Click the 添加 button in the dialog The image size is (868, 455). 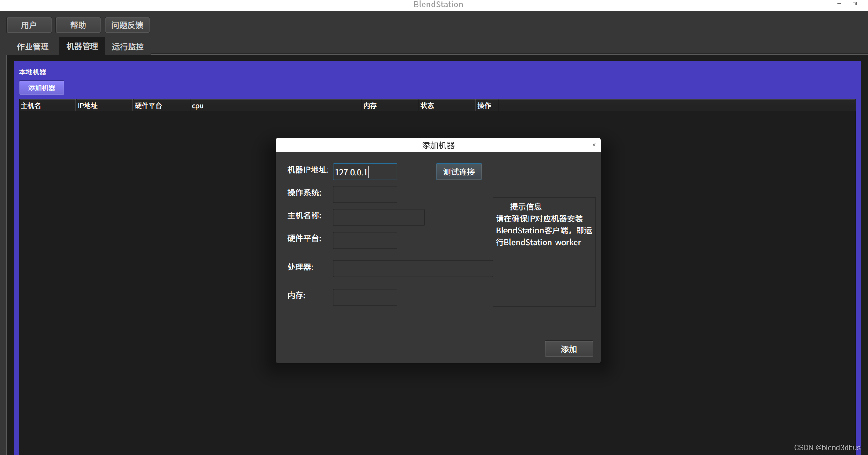pyautogui.click(x=569, y=349)
